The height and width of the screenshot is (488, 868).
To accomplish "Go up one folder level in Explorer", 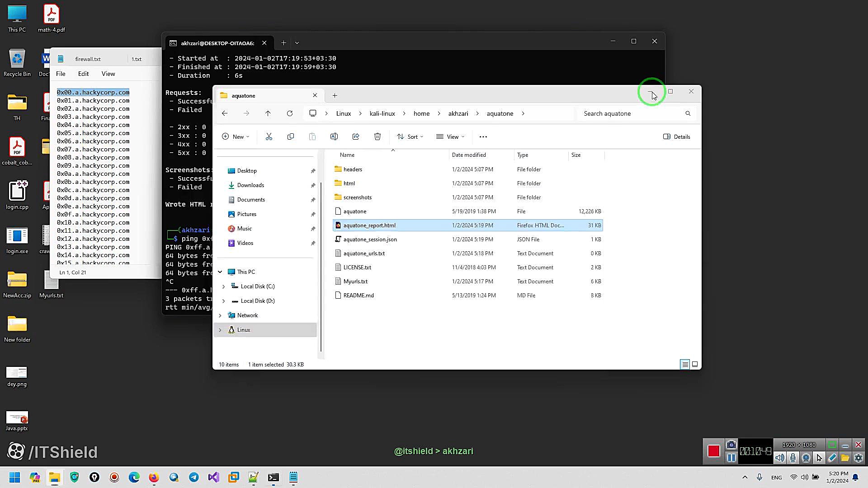I will click(268, 113).
